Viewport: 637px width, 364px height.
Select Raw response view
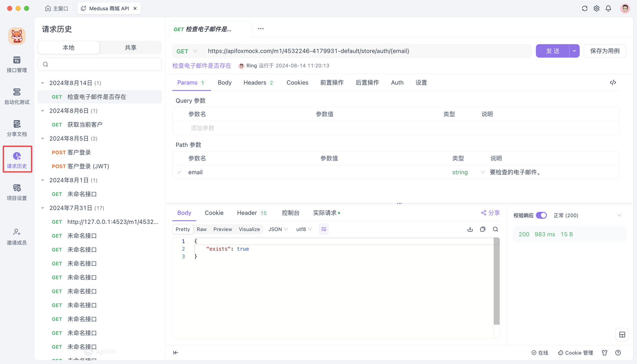202,229
